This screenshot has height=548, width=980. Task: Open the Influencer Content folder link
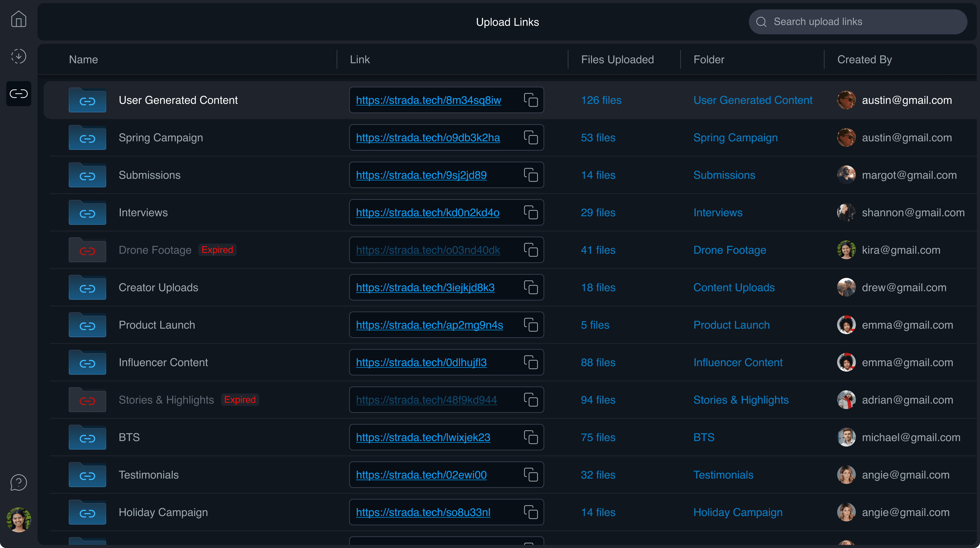(738, 362)
